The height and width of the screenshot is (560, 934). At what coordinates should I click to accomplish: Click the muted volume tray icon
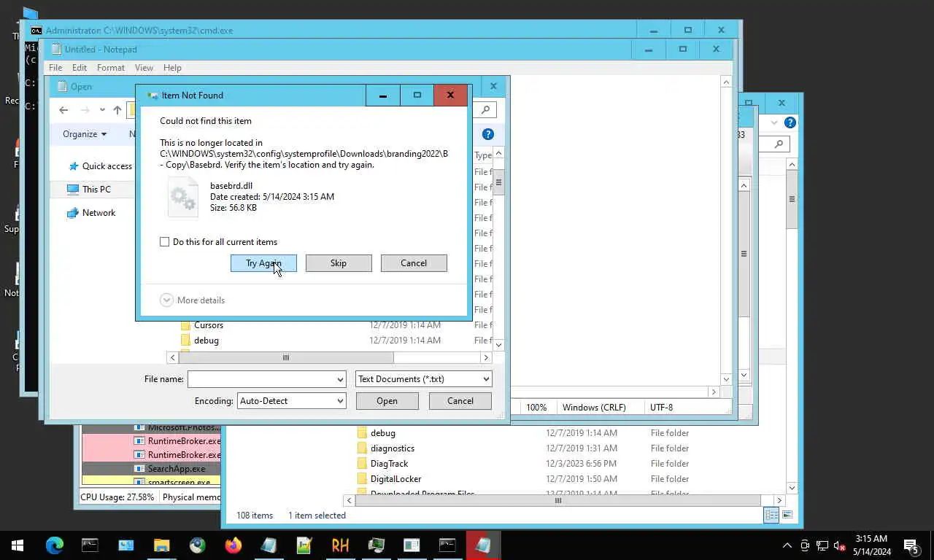[x=839, y=545]
